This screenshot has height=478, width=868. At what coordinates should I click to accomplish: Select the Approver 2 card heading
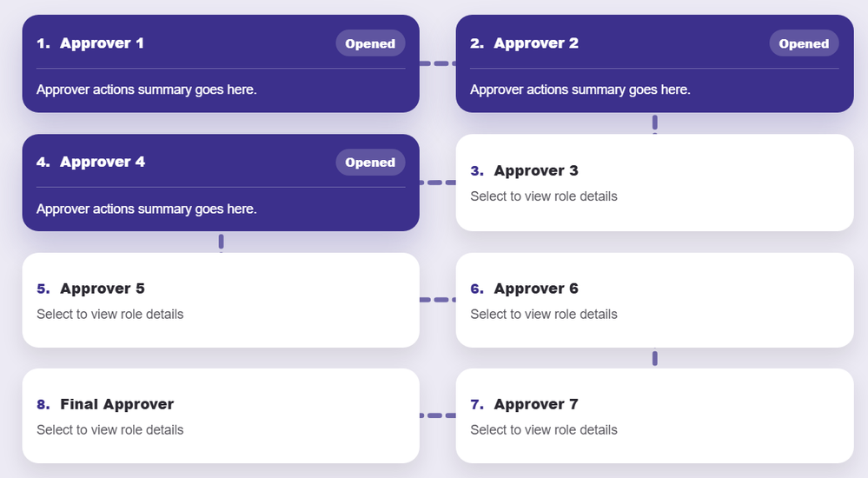535,43
